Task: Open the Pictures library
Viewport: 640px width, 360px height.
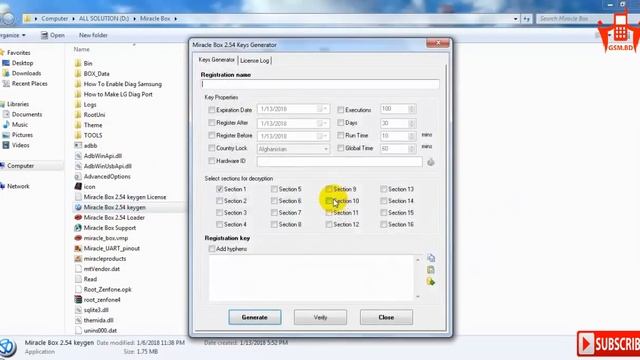Action: (x=18, y=135)
